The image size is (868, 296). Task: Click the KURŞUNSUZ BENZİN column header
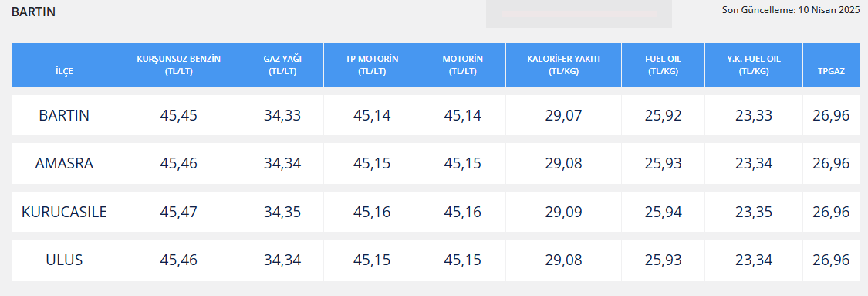click(x=179, y=65)
